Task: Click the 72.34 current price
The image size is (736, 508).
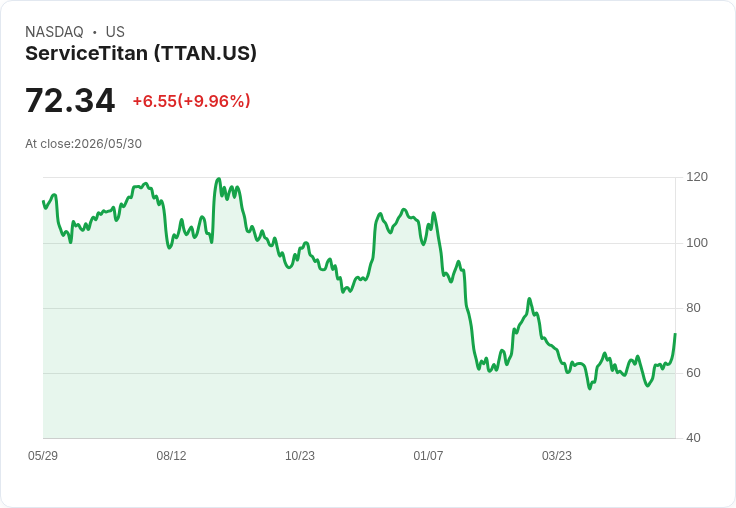Action: click(70, 100)
